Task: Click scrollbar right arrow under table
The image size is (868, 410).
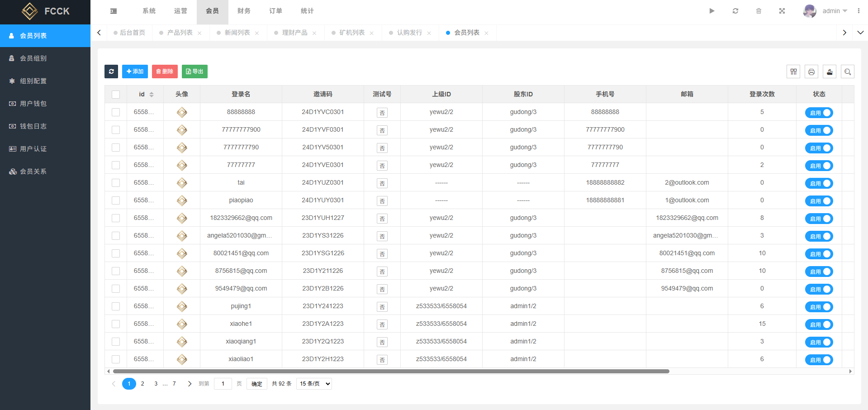Action: coord(850,372)
